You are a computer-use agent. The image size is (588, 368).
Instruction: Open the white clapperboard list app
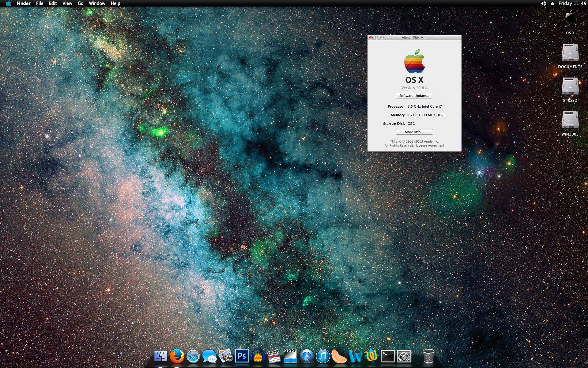(x=274, y=356)
